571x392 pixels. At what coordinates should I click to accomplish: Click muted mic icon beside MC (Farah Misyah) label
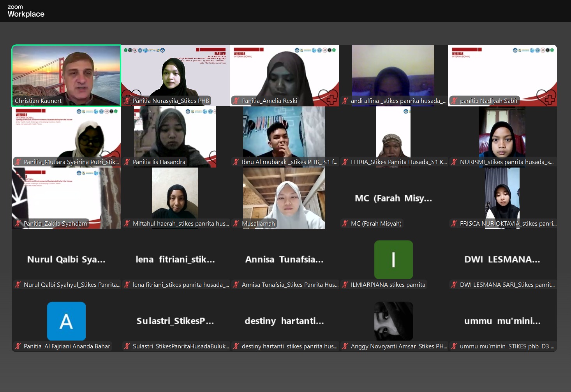pos(345,224)
